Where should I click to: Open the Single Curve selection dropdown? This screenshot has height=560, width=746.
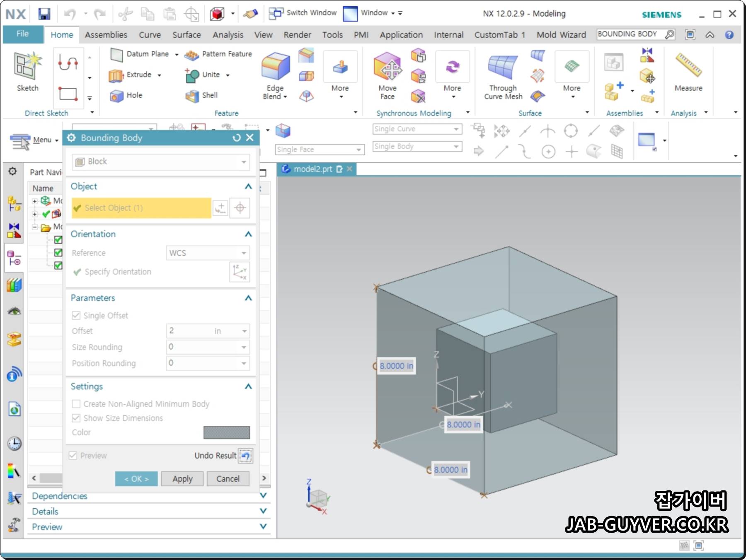(417, 129)
